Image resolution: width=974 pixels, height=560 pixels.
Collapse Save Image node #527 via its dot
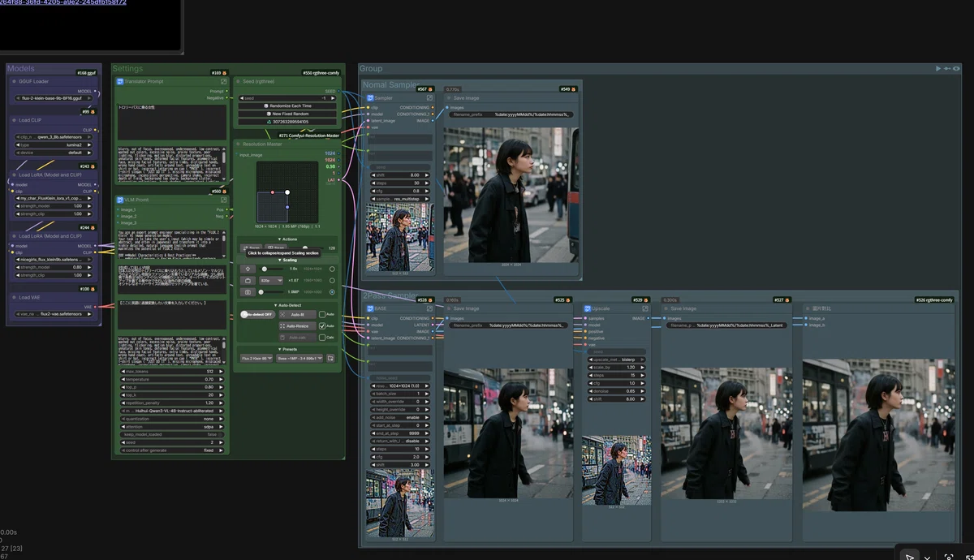coord(666,308)
